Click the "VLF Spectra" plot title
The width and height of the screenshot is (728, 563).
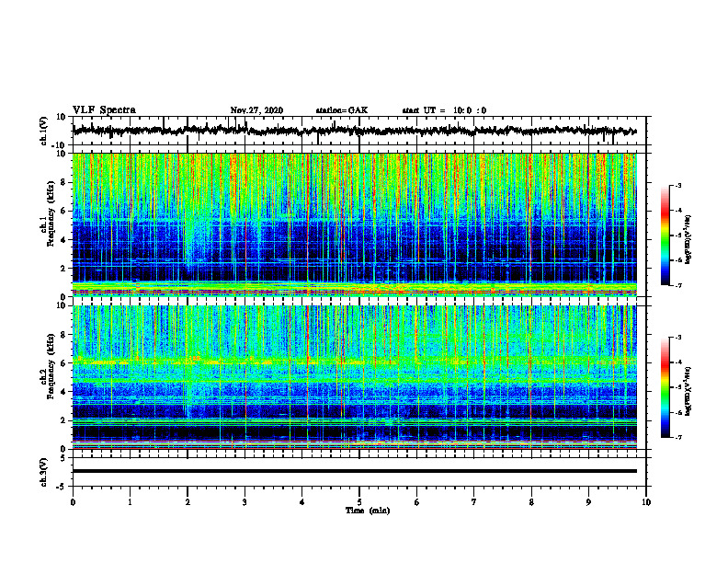[104, 110]
